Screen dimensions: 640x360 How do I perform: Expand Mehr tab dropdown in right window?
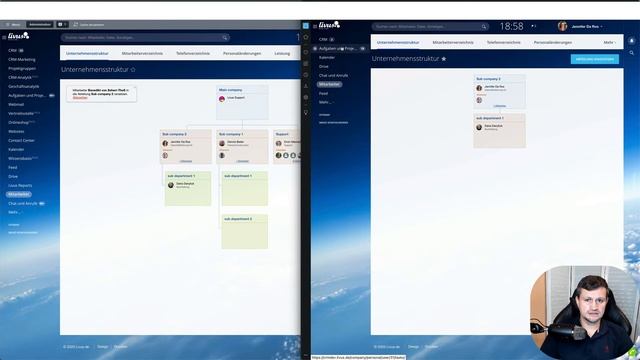(x=609, y=42)
